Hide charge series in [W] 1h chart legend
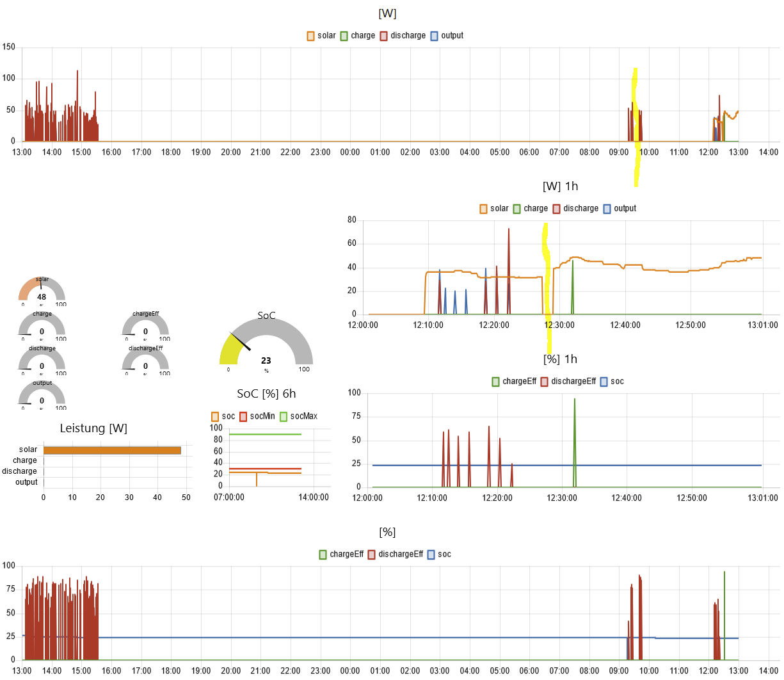Image resolution: width=784 pixels, height=680 pixels. (x=531, y=209)
